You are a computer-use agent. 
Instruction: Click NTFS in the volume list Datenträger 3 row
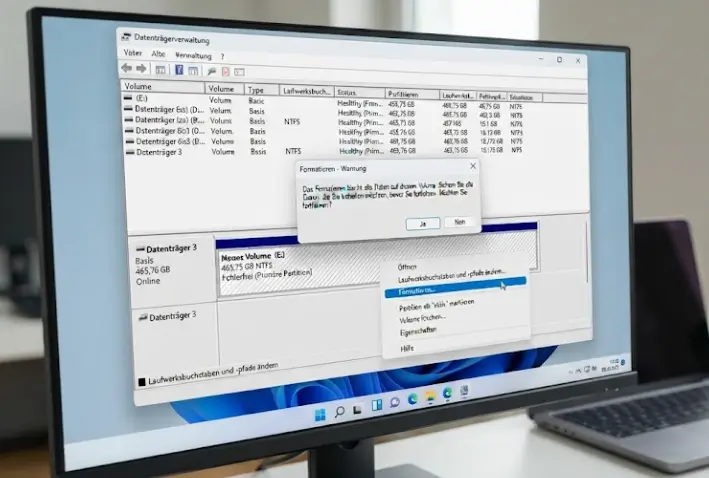tap(293, 151)
